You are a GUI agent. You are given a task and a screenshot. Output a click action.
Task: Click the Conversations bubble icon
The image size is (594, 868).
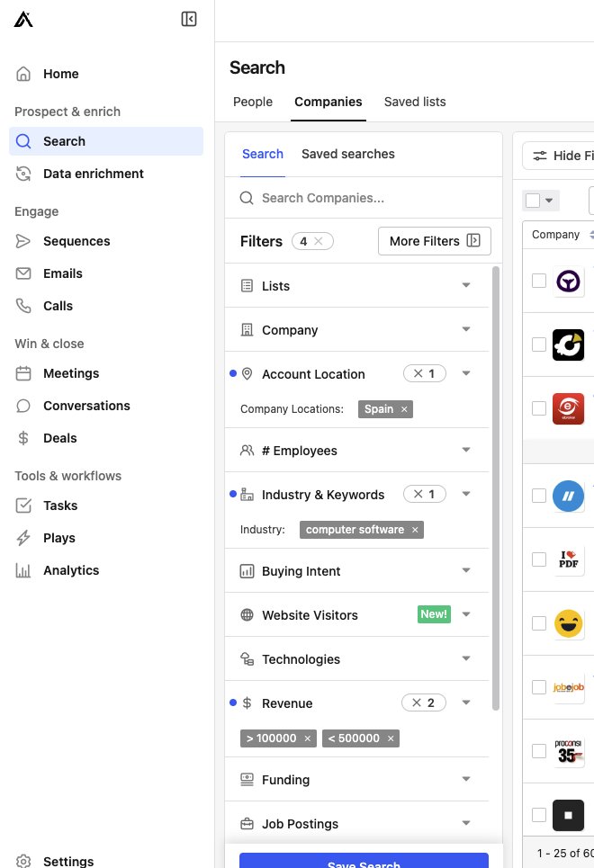pos(23,406)
